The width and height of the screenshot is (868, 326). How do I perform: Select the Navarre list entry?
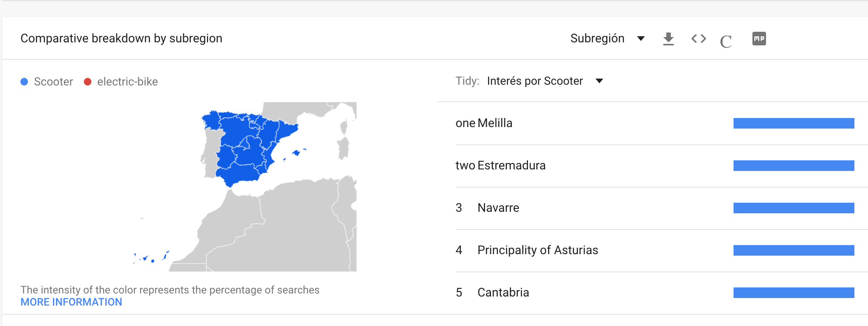pyautogui.click(x=498, y=207)
